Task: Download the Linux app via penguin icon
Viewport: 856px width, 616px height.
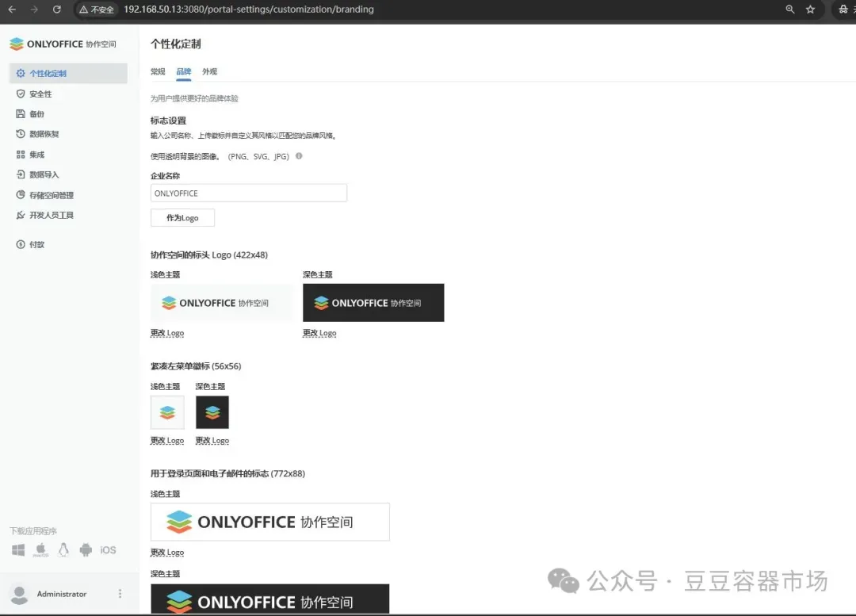Action: 63,550
